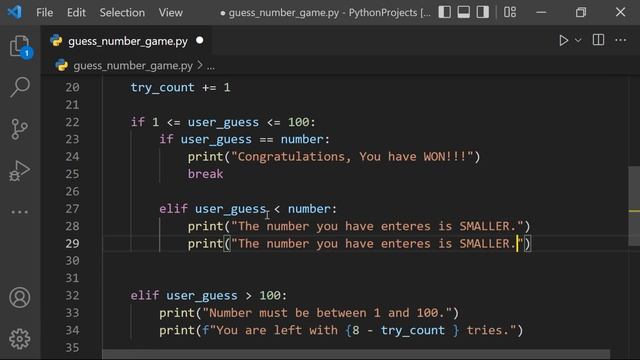Click the Congratulations string on line 24

click(352, 157)
